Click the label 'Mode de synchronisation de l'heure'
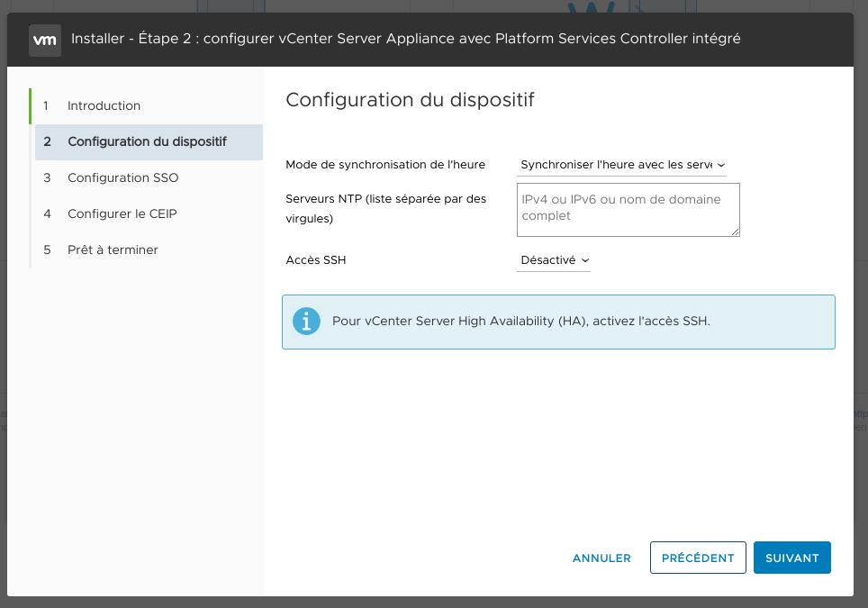This screenshot has width=868, height=608. 385,165
